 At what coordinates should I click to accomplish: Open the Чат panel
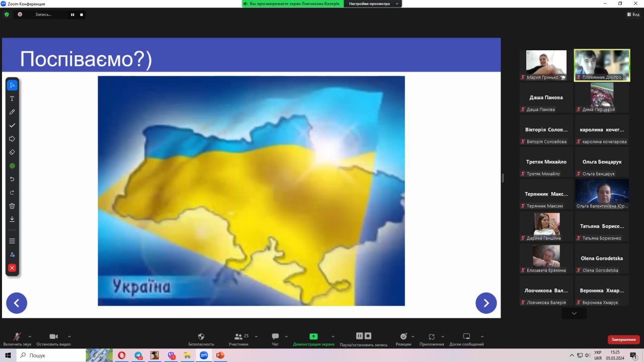click(275, 339)
